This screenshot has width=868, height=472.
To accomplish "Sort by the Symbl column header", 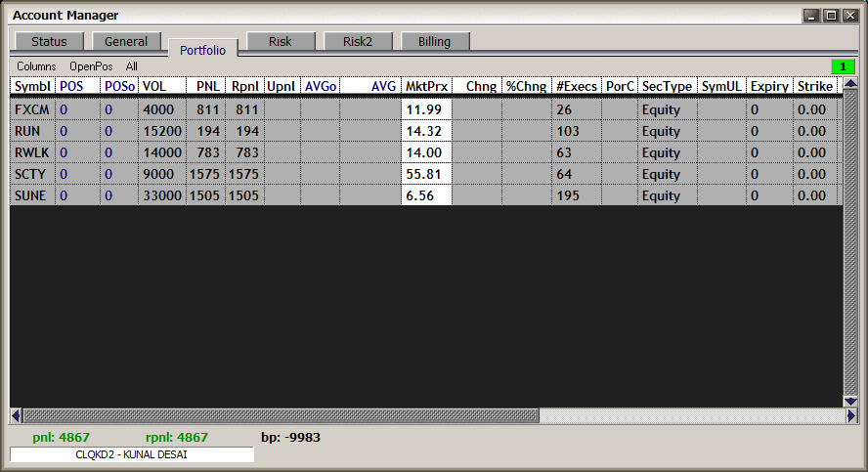I will [x=32, y=86].
